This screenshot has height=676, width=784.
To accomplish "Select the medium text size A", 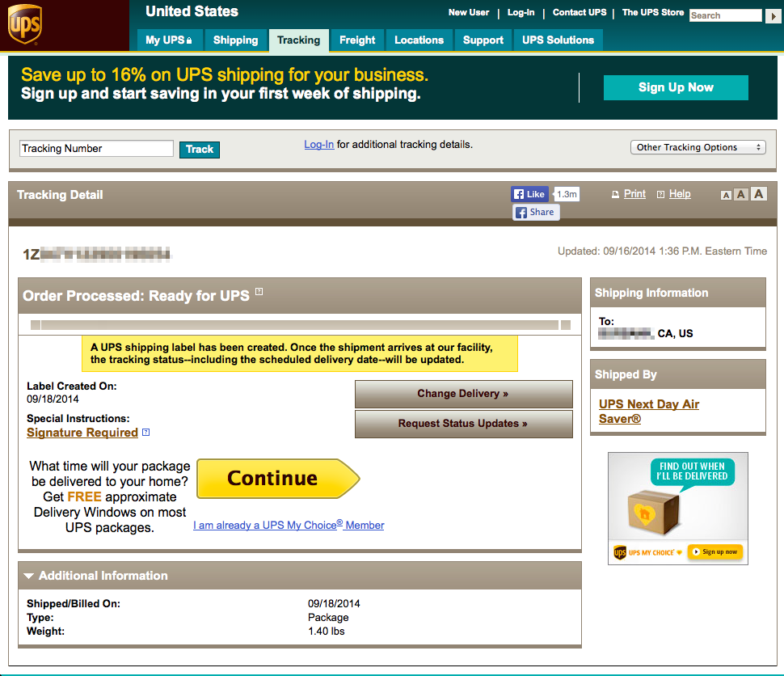I will pos(741,195).
